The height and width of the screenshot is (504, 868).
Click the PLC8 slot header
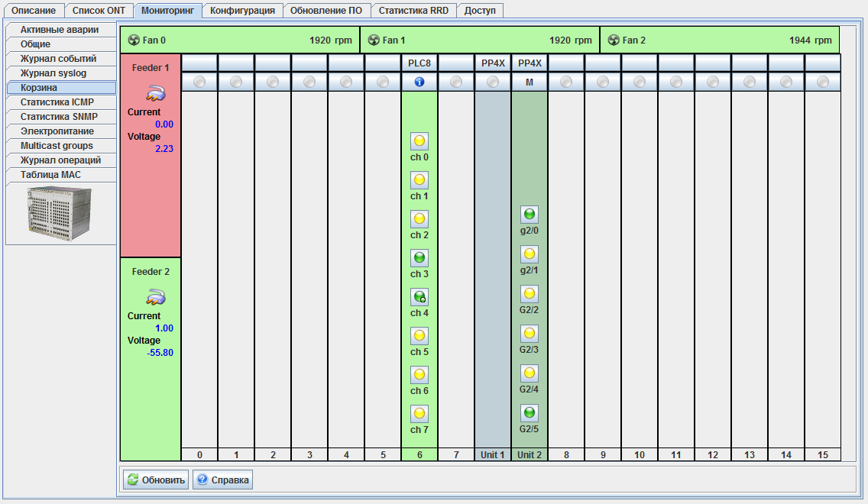pos(419,63)
